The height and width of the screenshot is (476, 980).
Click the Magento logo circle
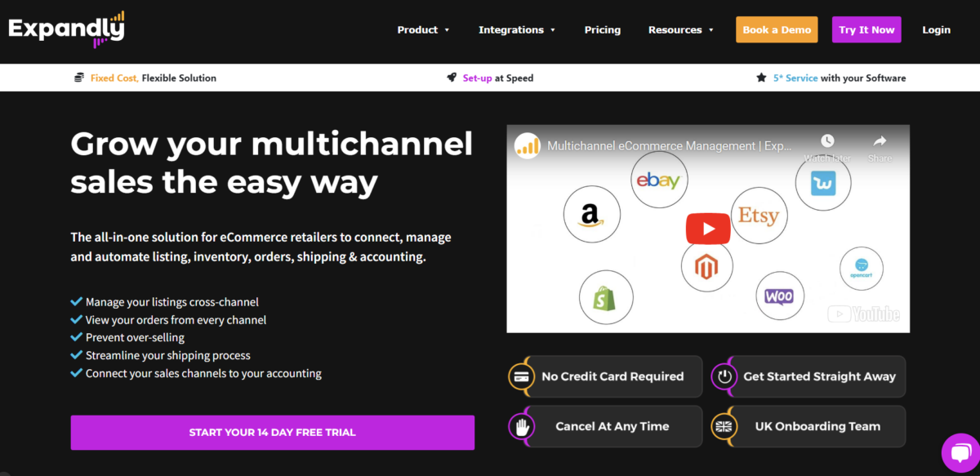(707, 266)
